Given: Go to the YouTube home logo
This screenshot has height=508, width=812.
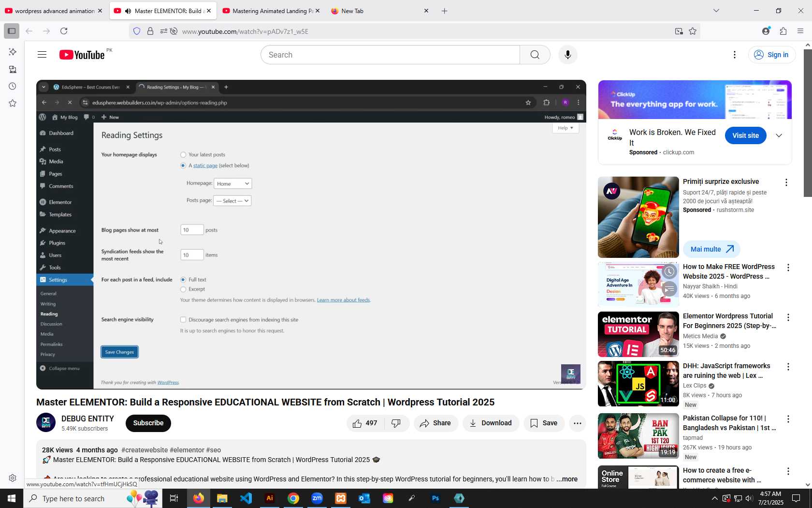Looking at the screenshot, I should point(82,55).
